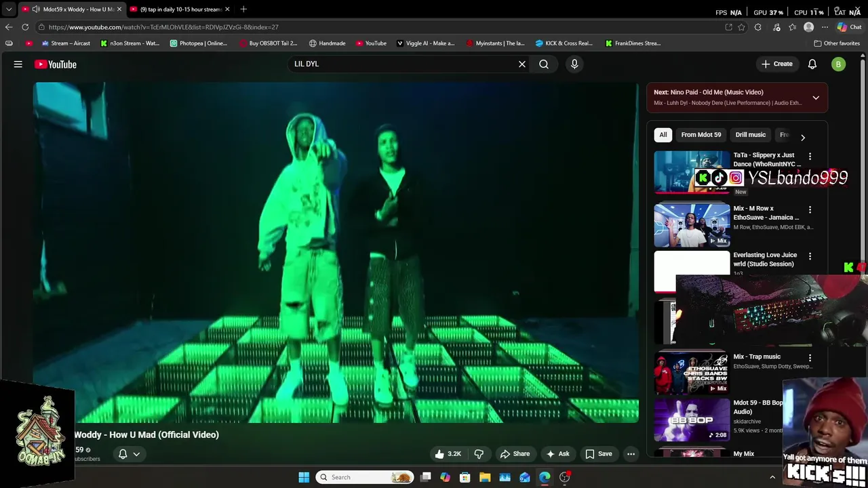
Task: Click the Ask button
Action: [557, 454]
